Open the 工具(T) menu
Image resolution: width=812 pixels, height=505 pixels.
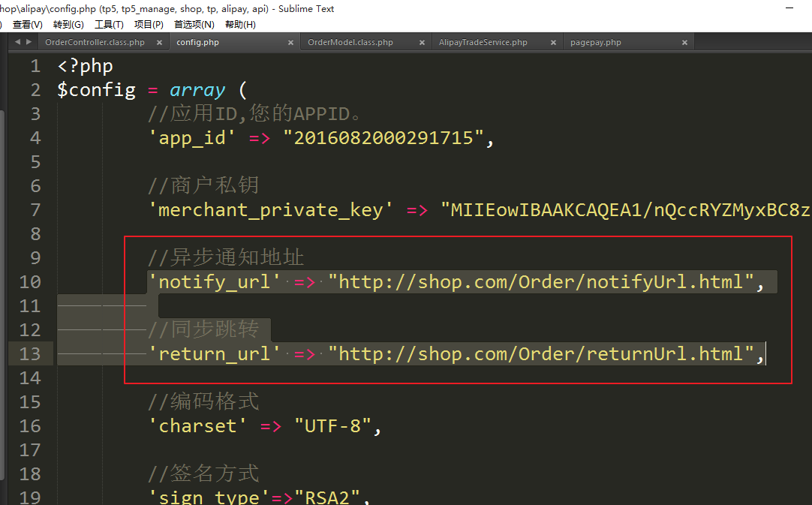(x=109, y=25)
